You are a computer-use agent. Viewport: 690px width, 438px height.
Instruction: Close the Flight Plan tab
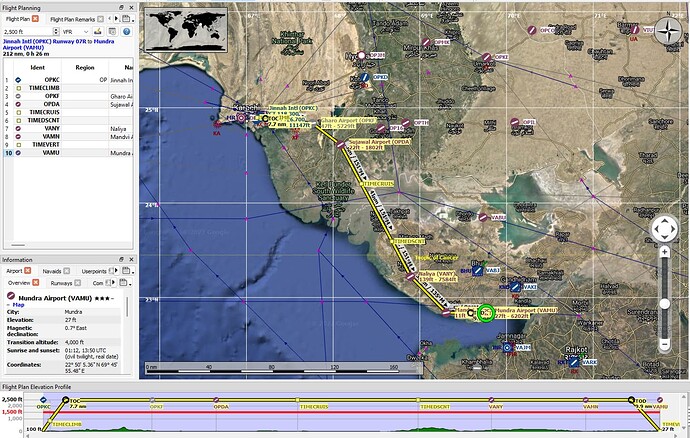(35, 18)
